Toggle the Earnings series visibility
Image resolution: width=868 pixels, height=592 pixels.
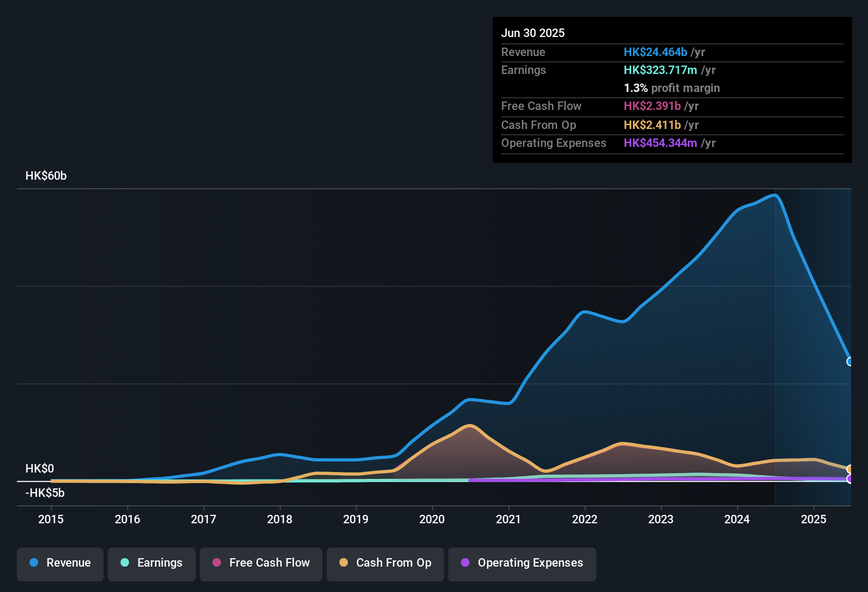pos(152,563)
